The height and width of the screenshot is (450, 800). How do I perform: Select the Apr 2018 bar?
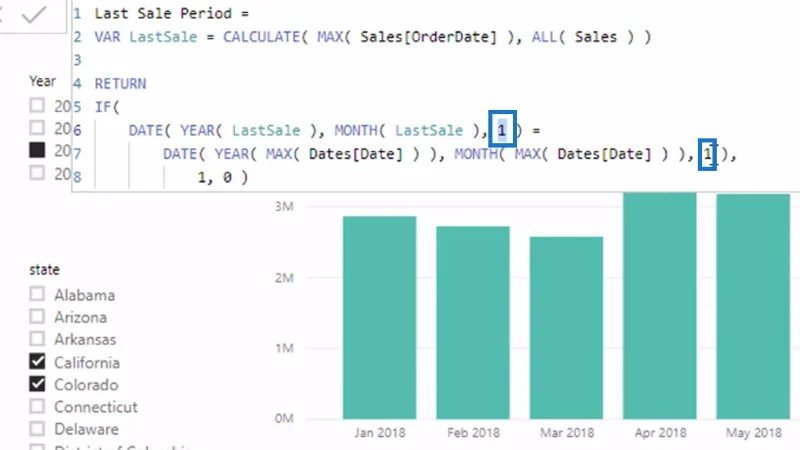tap(660, 306)
